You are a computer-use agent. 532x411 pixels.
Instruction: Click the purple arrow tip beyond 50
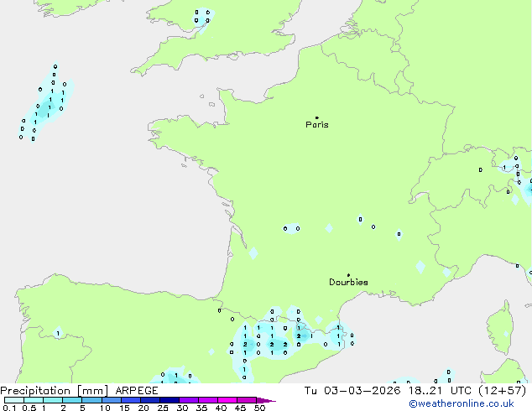point(266,400)
